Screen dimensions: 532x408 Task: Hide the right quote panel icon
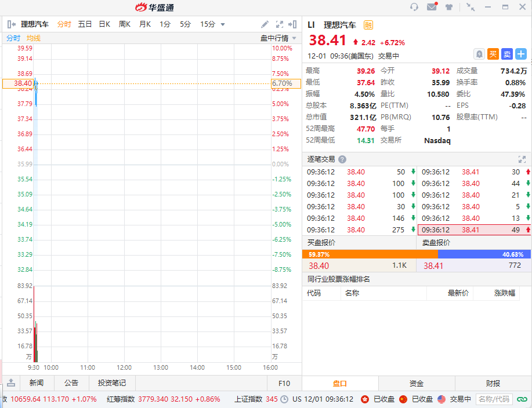[292, 24]
